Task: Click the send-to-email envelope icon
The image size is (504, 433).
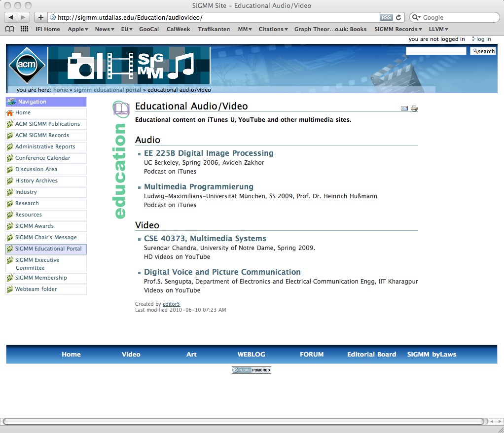Action: 404,108
